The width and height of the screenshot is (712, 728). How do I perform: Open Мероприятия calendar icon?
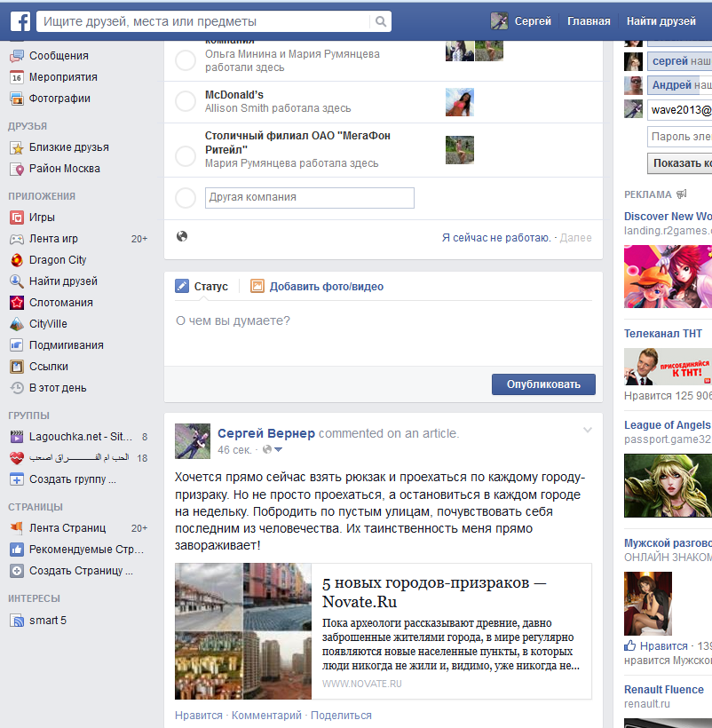(17, 77)
